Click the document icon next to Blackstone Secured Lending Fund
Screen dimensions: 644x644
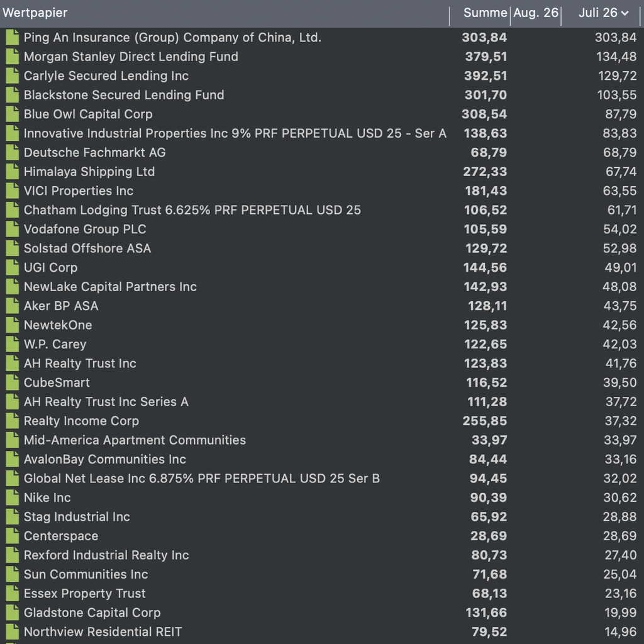13,95
